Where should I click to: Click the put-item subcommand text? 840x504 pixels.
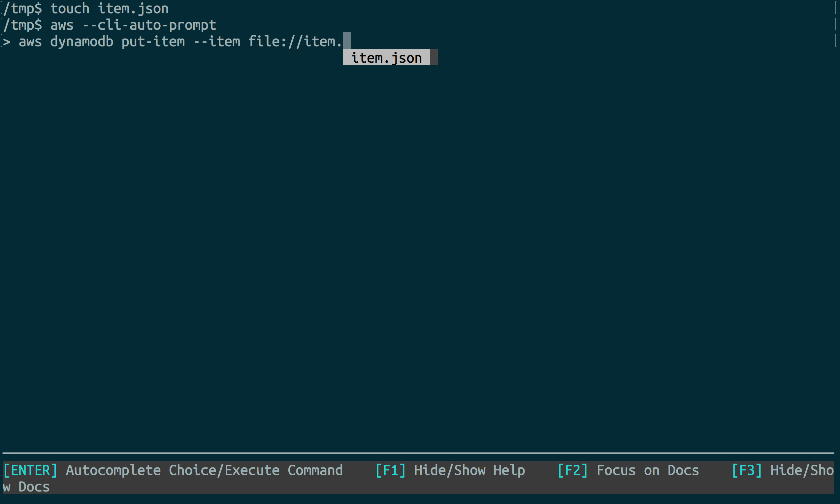tap(153, 42)
